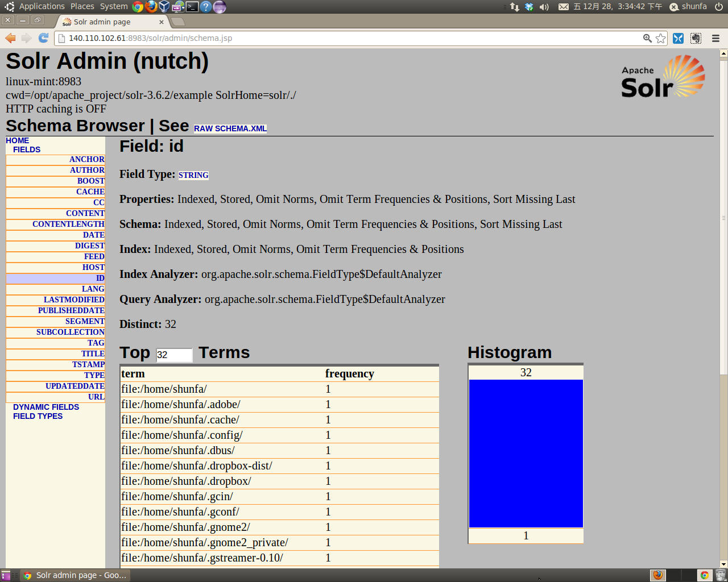The height and width of the screenshot is (582, 728).
Task: Open the clock date menu
Action: pos(618,6)
